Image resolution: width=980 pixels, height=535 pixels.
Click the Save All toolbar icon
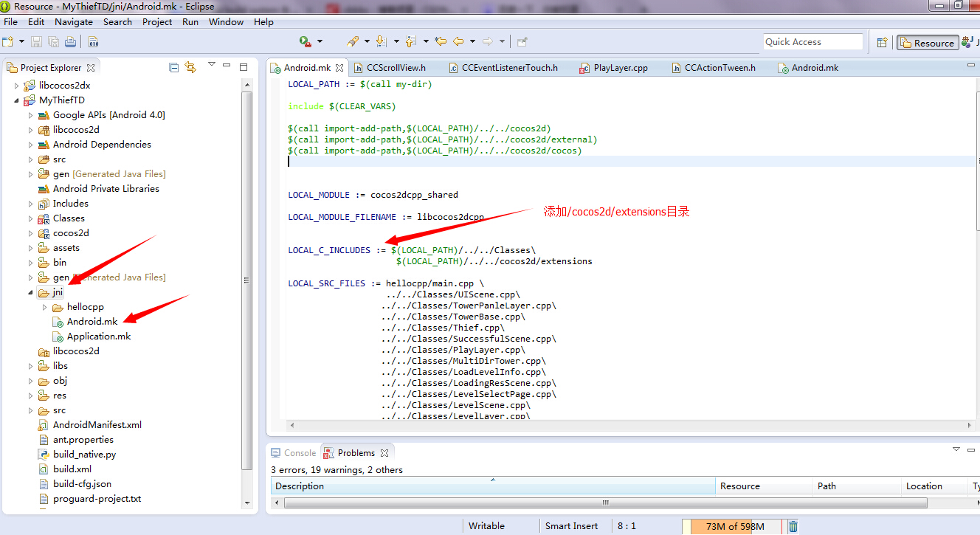[x=53, y=42]
